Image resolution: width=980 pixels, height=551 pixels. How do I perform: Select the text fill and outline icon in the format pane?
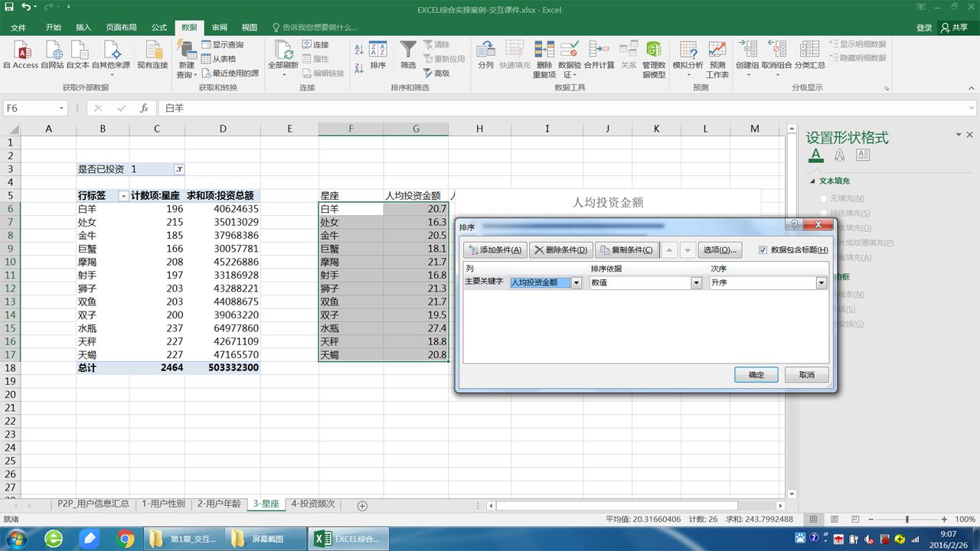816,155
